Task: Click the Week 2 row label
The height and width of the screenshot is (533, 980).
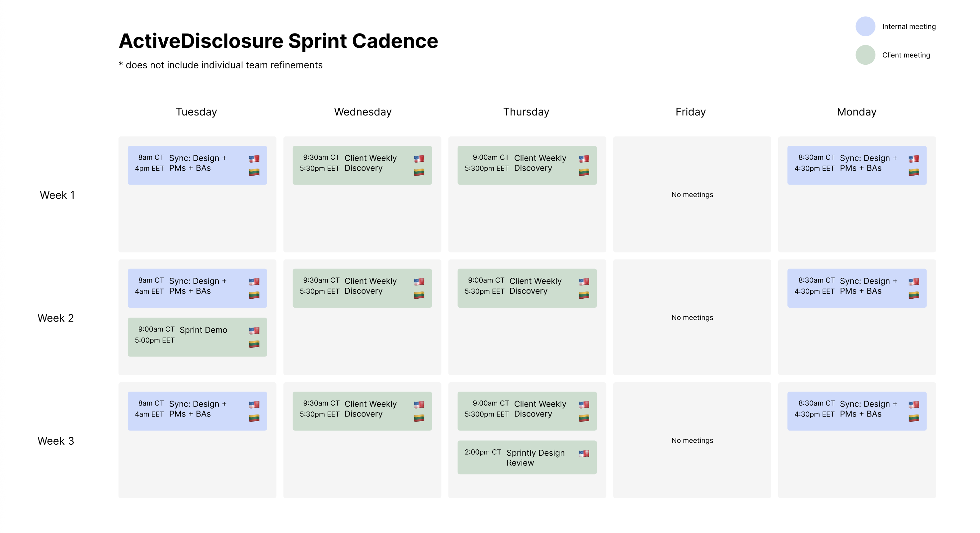Action: [x=55, y=318]
